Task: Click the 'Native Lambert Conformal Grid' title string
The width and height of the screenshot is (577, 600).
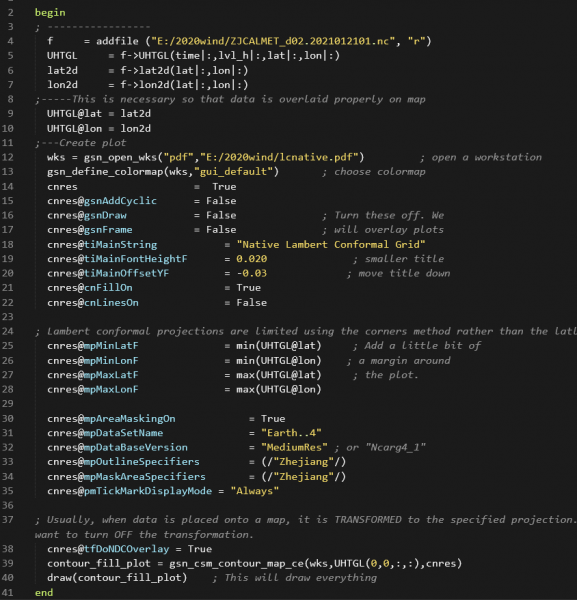Action: pyautogui.click(x=331, y=245)
